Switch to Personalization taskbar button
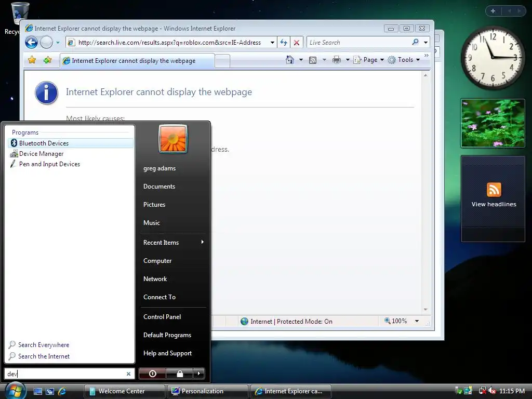This screenshot has width=532, height=399. pos(207,391)
